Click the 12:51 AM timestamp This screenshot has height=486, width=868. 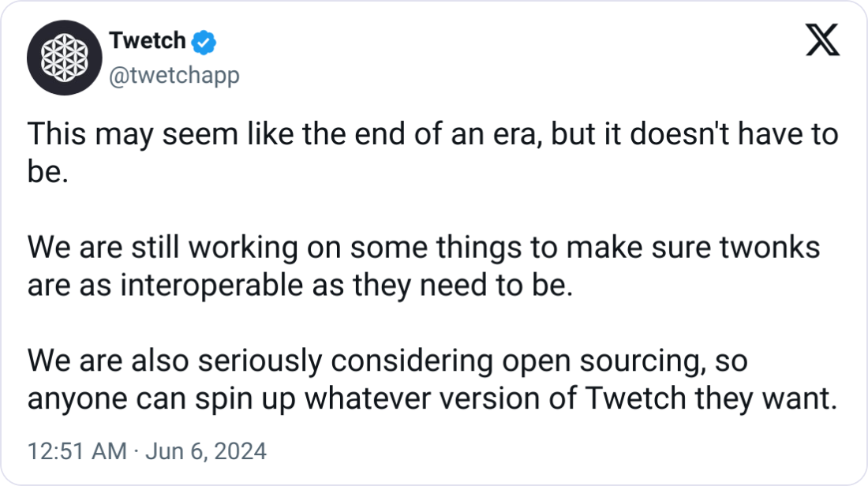[77, 451]
